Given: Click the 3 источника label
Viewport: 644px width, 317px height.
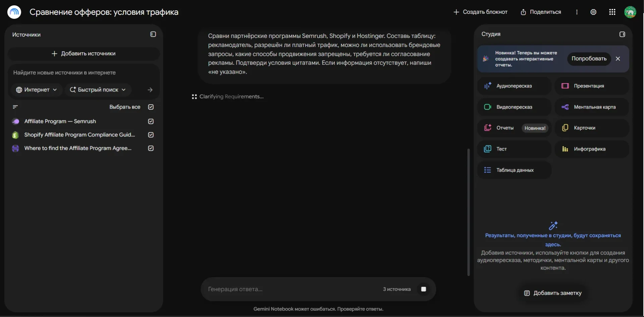Looking at the screenshot, I should point(397,289).
